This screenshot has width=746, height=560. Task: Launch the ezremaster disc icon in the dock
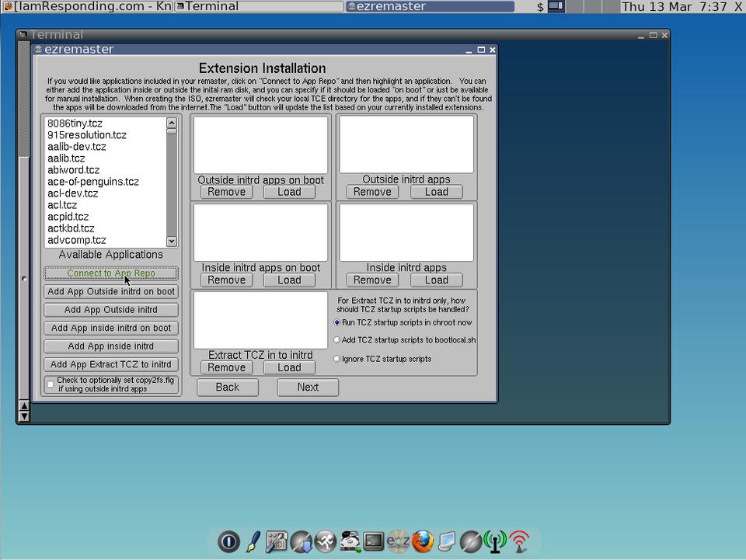coord(398,541)
